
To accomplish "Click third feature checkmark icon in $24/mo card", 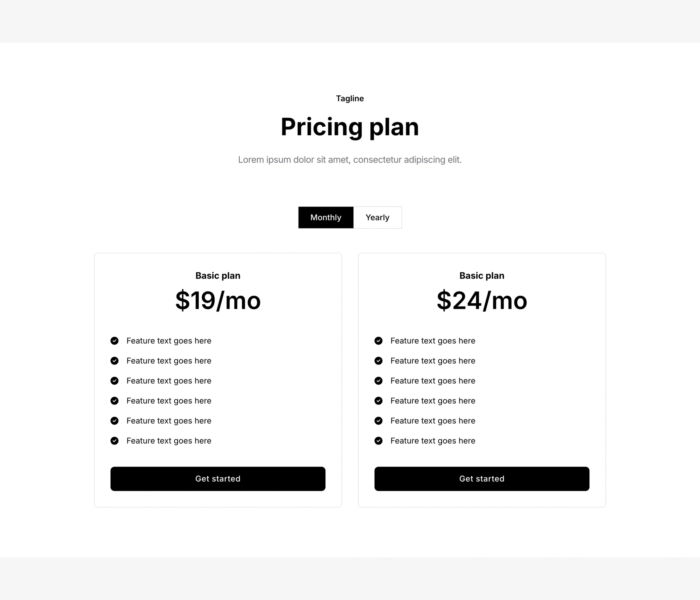I will pos(378,381).
